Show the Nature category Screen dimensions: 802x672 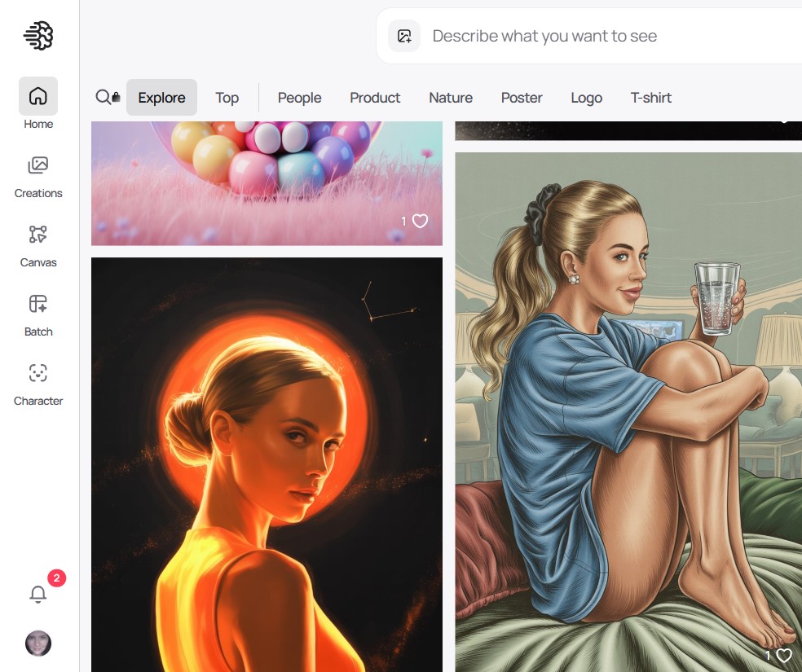click(451, 98)
